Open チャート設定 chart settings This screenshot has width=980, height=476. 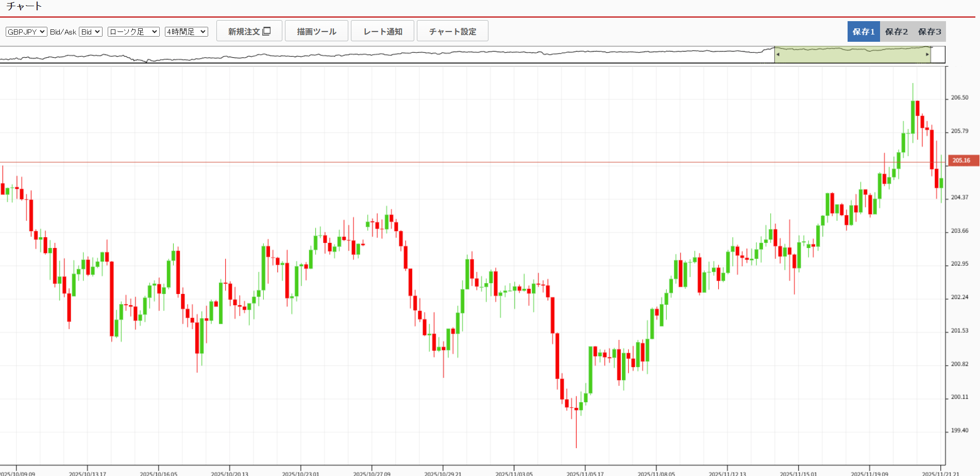(452, 31)
